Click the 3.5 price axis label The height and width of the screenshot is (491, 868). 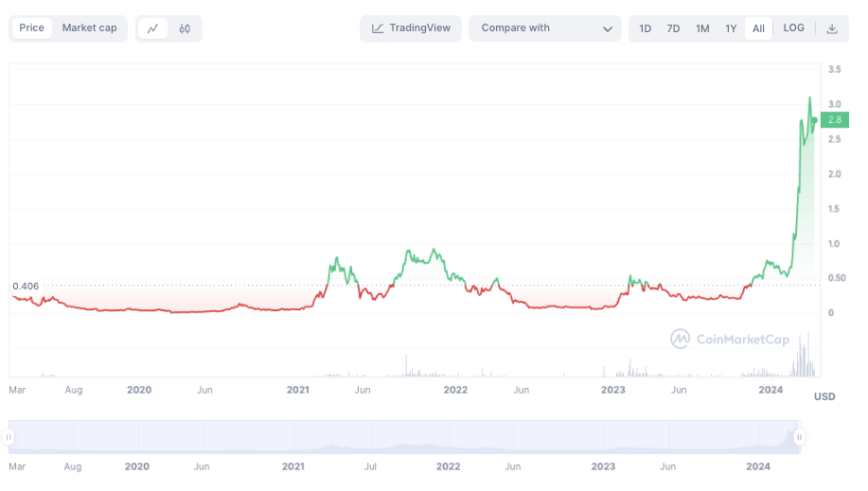(x=834, y=69)
